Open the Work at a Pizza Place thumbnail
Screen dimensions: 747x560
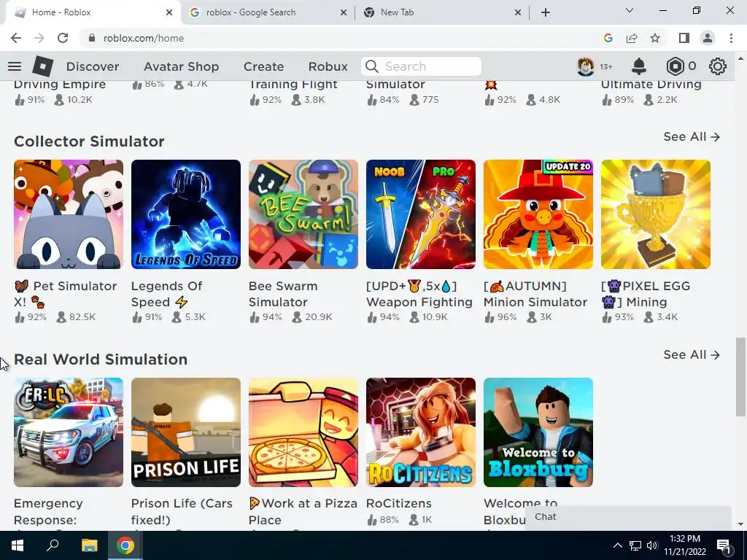click(303, 432)
